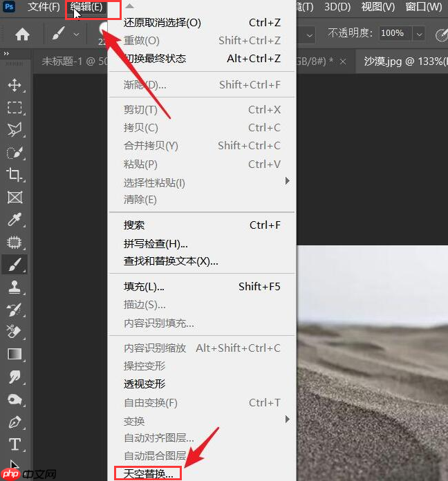This screenshot has height=481, width=448.
Task: Select the Spot Healing Brush tool
Action: coord(15,243)
